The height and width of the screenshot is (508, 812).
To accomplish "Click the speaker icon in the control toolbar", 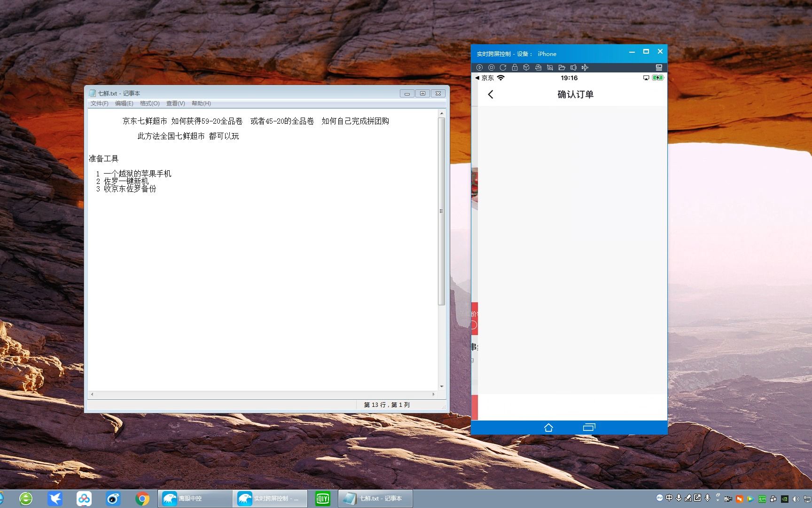I will pos(573,67).
